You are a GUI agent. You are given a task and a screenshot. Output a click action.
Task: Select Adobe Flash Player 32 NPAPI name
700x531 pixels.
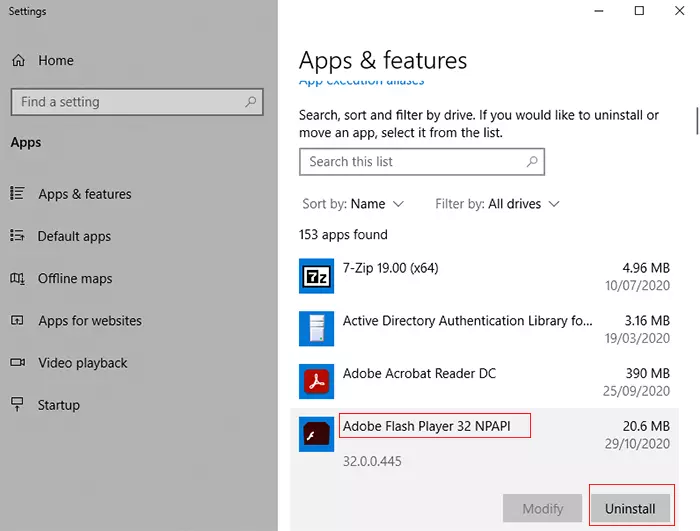(426, 426)
